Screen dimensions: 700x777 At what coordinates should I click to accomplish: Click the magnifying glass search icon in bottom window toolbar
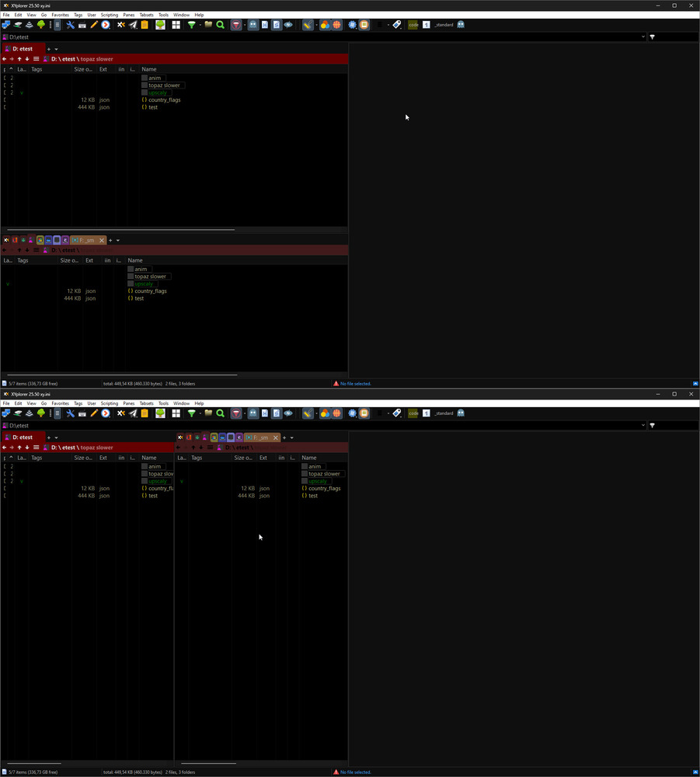[221, 413]
